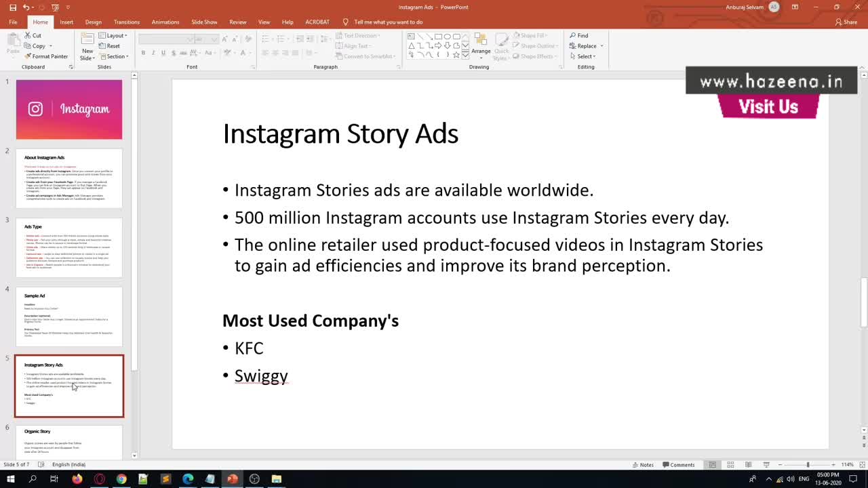Click the 114% zoom level

(848, 465)
